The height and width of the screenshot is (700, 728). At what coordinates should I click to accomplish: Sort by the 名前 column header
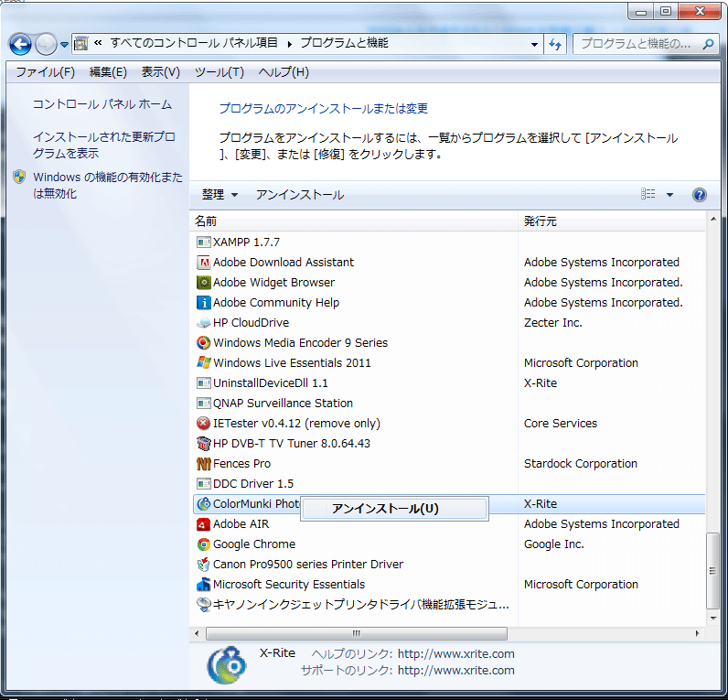354,221
